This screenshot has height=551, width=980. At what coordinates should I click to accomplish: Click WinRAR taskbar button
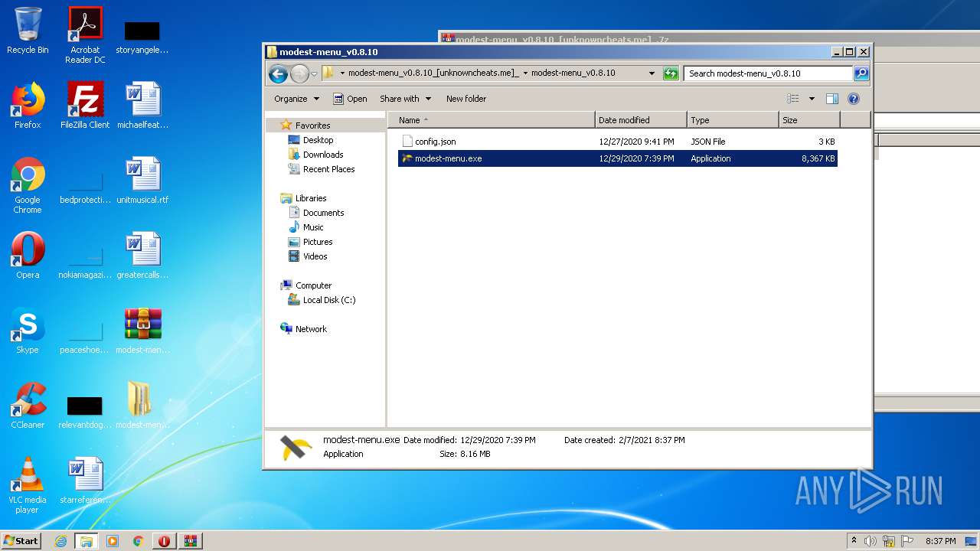[x=190, y=541]
